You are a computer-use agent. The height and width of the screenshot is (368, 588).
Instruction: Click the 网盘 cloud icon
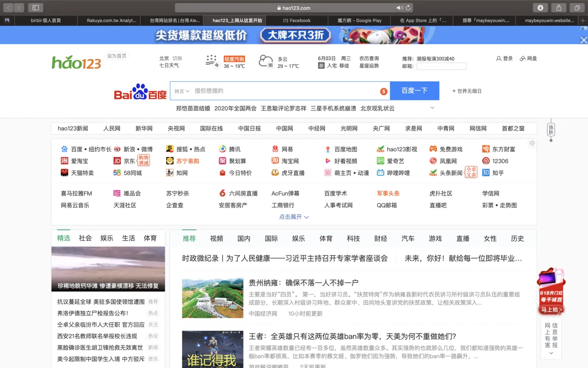523,59
